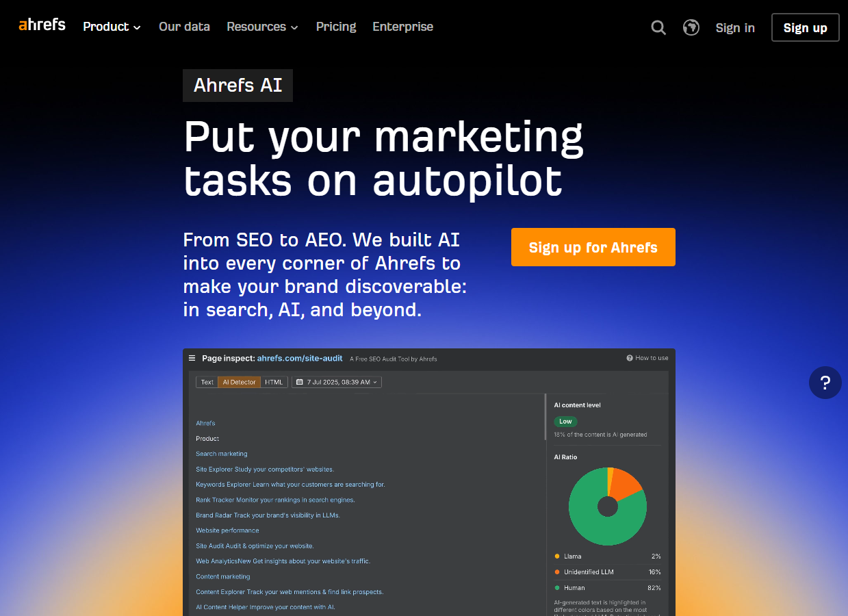Screen dimensions: 848x616
Task: Open the globe language selector
Action: click(691, 27)
